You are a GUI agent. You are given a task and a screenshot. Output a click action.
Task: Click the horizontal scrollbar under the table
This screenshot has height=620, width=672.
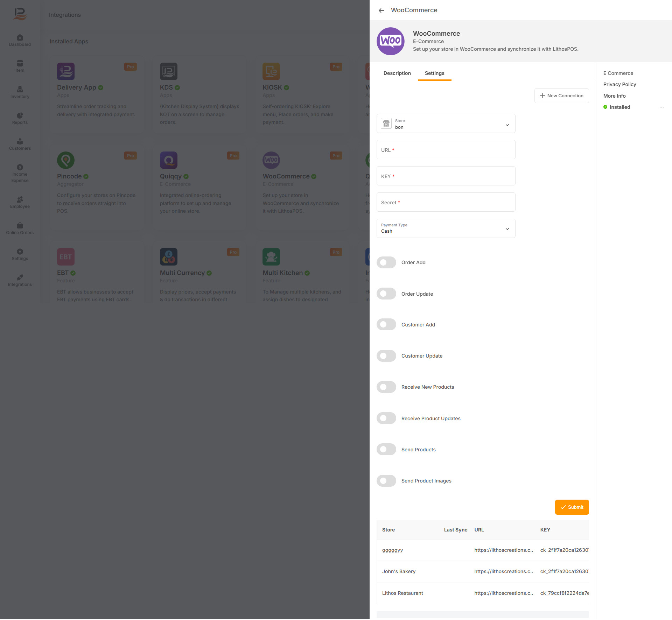click(483, 614)
